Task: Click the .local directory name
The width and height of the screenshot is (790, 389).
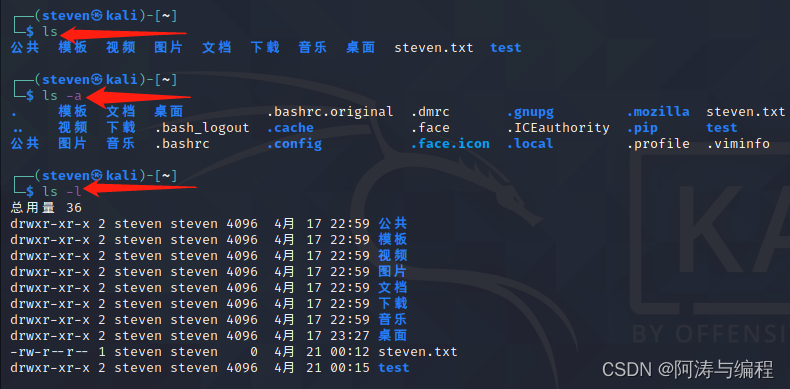Action: pyautogui.click(x=530, y=144)
